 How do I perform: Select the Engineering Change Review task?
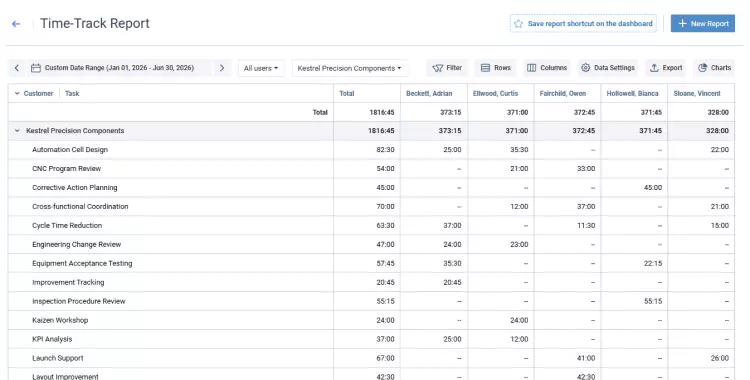point(77,245)
